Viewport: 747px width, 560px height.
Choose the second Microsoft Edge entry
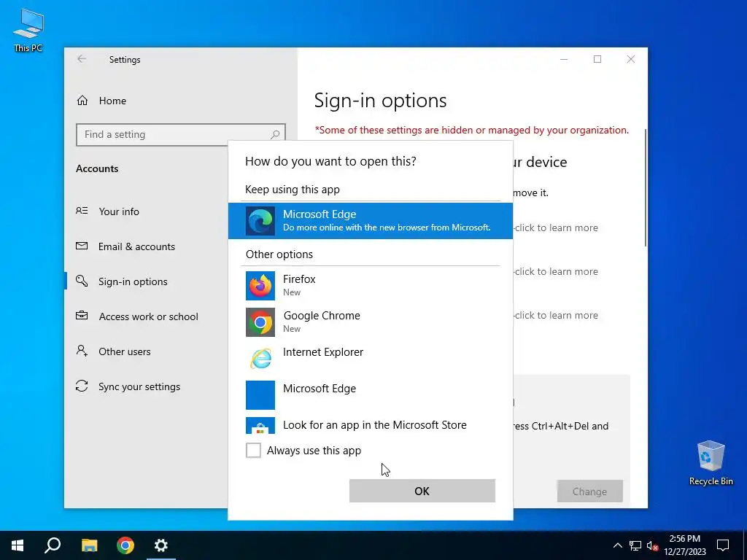(371, 394)
